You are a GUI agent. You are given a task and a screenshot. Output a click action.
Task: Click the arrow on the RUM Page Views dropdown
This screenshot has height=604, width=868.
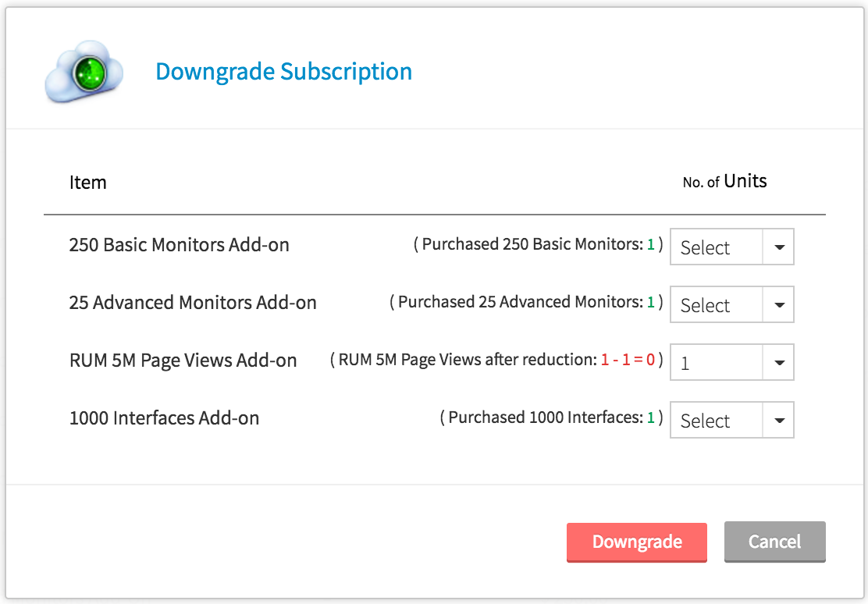778,363
